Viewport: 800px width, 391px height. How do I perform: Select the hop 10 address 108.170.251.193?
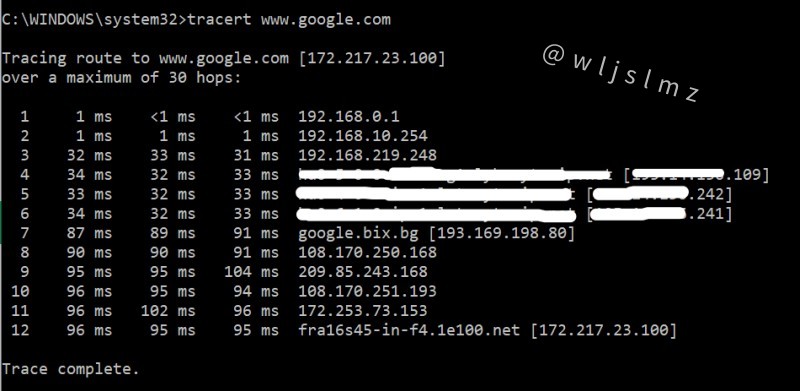367,291
